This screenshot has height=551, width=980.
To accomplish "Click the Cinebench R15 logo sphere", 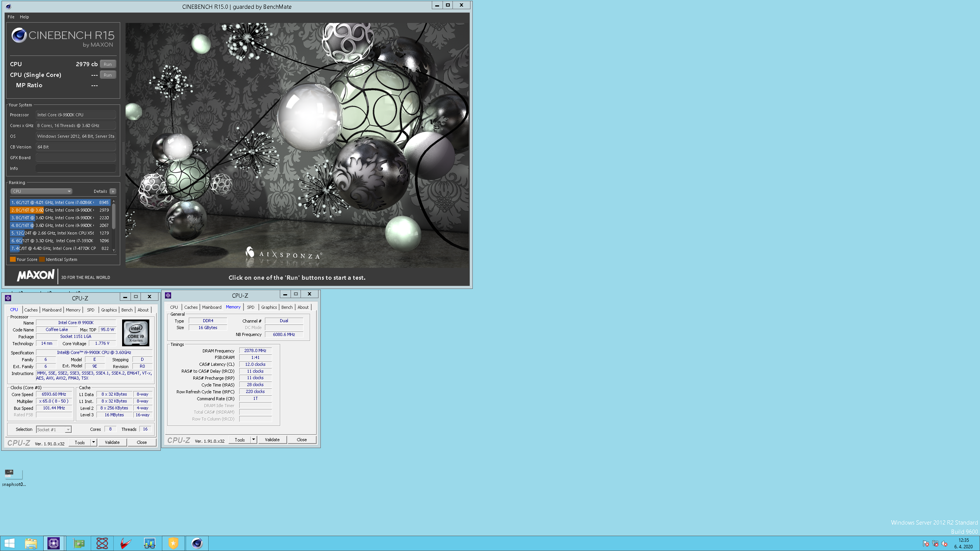I will click(19, 35).
